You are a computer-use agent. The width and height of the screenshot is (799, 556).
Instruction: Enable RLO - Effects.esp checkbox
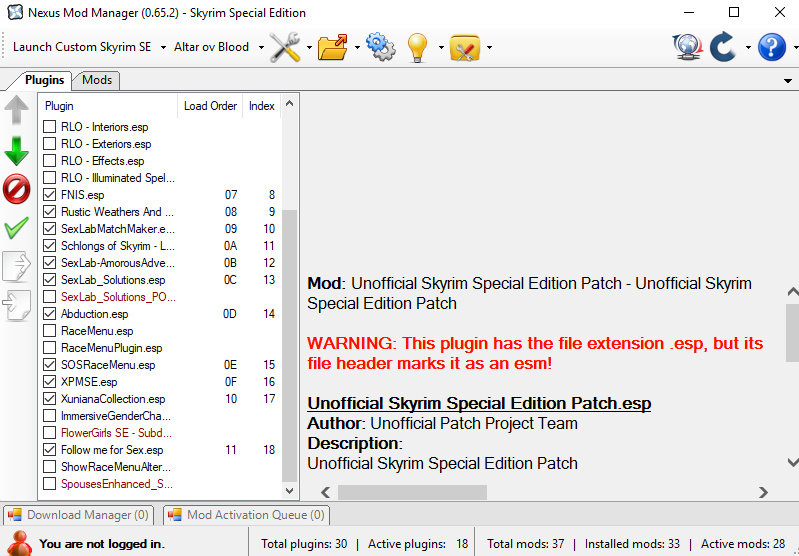point(49,161)
